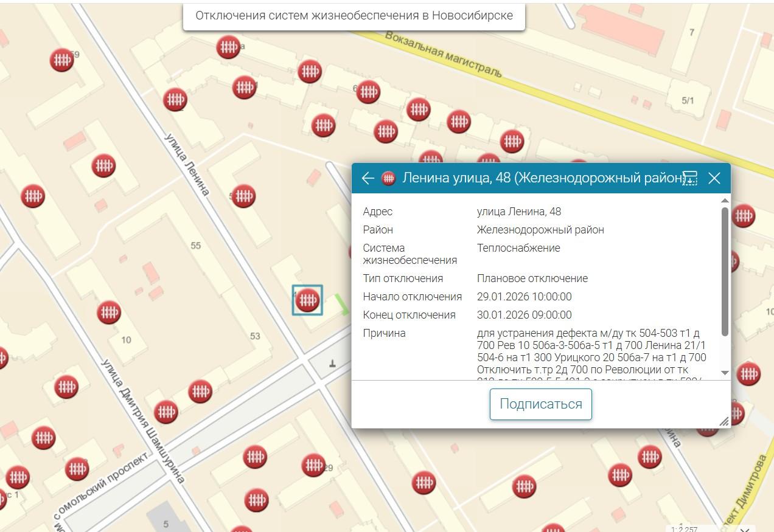Dock the info popup using header icon
Screen dimensions: 774x532
pyautogui.click(x=689, y=178)
